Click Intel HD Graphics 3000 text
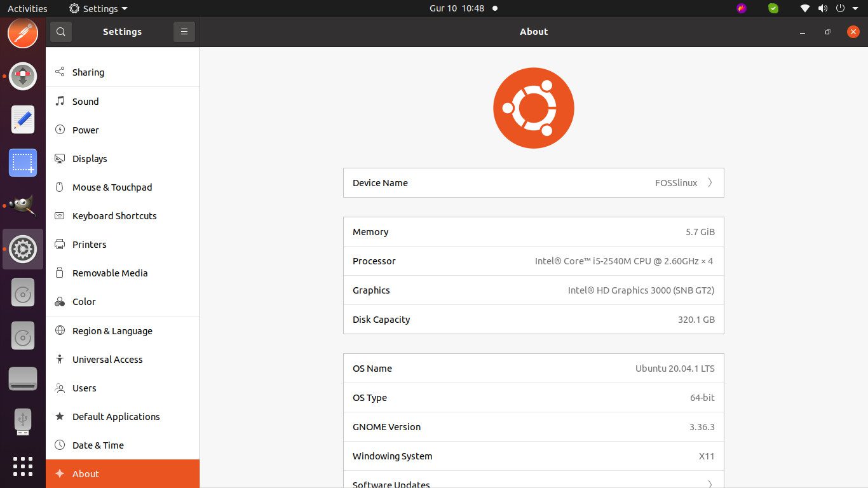 tap(641, 290)
